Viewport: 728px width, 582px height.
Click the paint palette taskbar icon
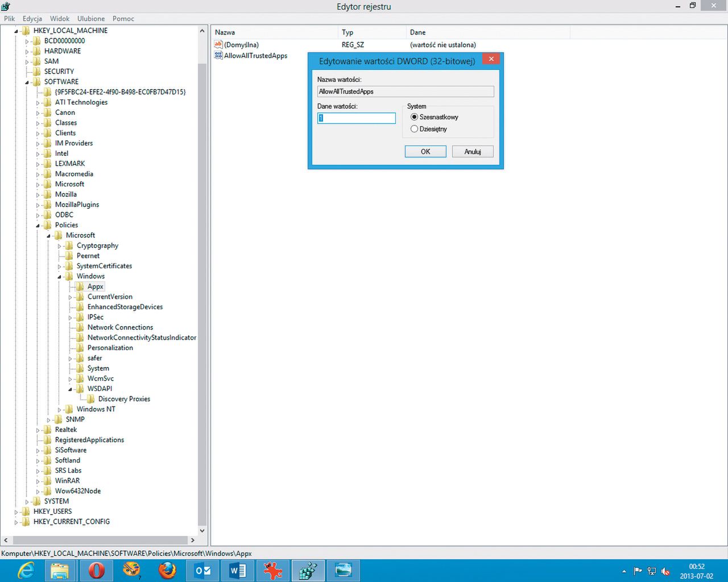click(132, 570)
